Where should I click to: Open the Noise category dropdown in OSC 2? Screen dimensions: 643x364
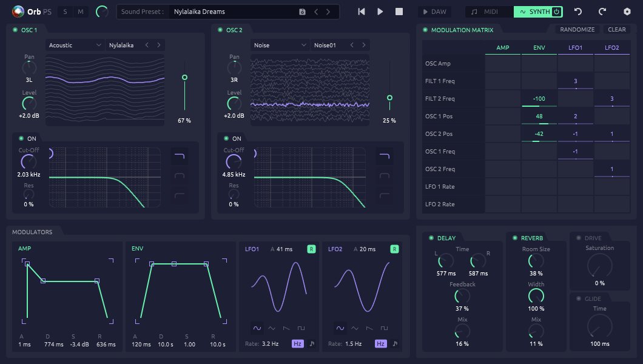[280, 45]
